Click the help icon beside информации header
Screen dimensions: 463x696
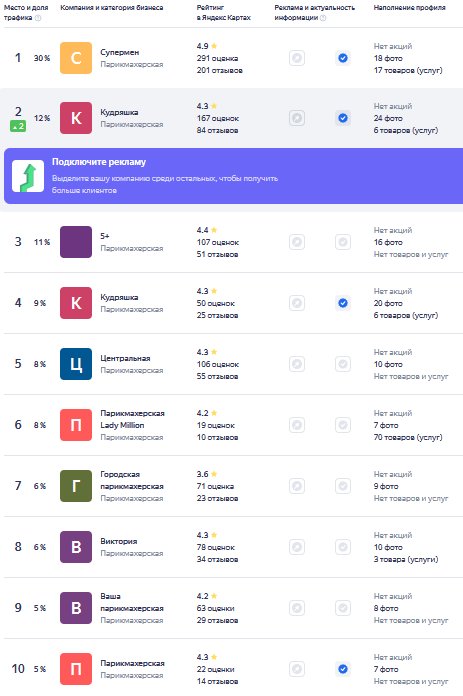(x=323, y=18)
